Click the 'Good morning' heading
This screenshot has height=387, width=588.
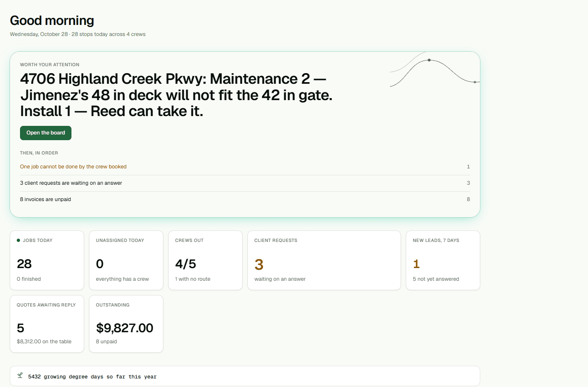(52, 20)
